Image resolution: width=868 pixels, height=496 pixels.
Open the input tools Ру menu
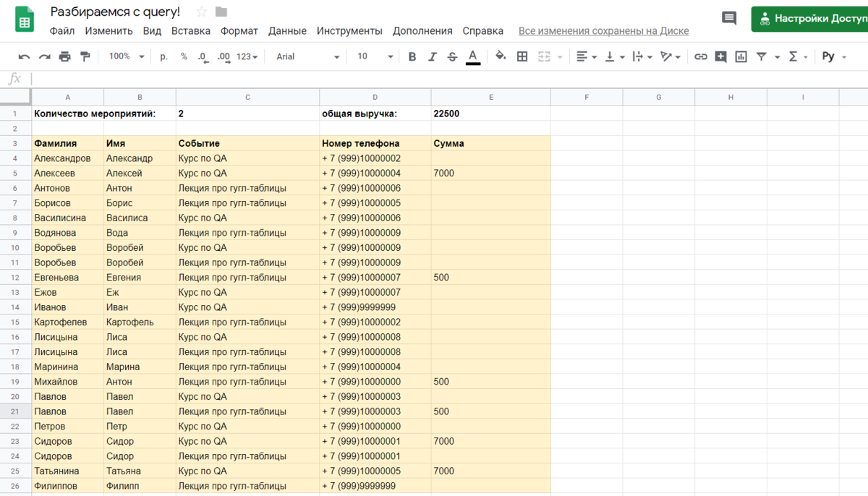coord(834,56)
